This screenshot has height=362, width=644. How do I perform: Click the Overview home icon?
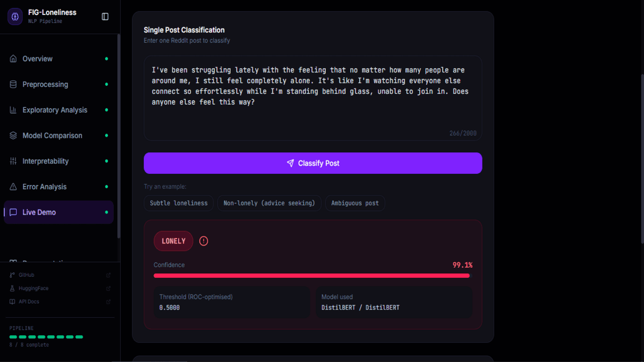(x=13, y=58)
